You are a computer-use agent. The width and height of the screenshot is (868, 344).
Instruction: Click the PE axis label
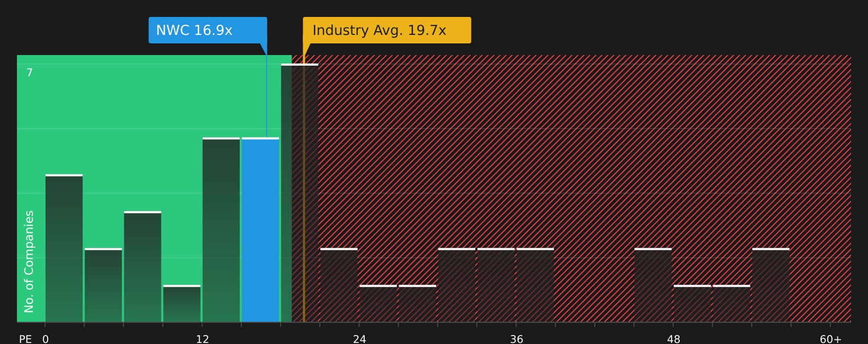click(25, 339)
